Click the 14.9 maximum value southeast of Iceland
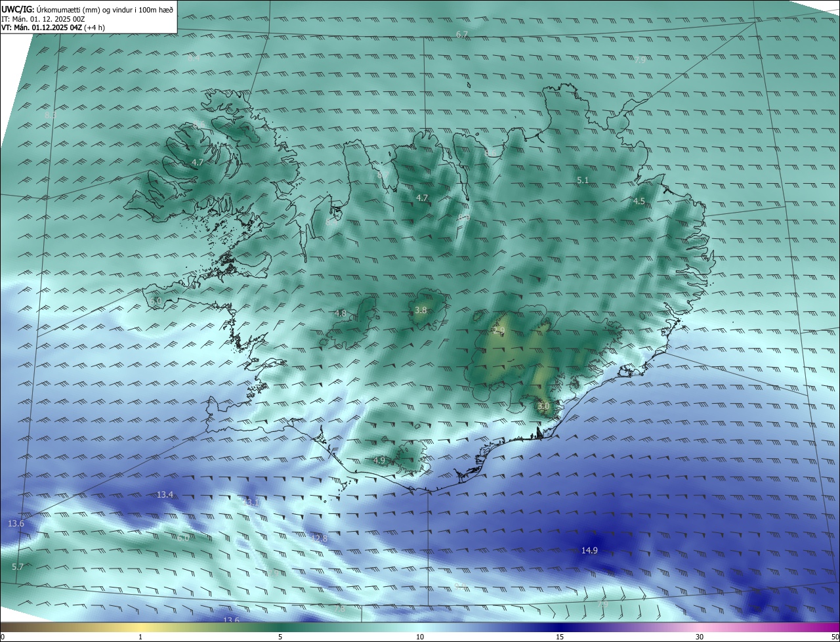Viewport: 840px width, 642px height. (589, 550)
